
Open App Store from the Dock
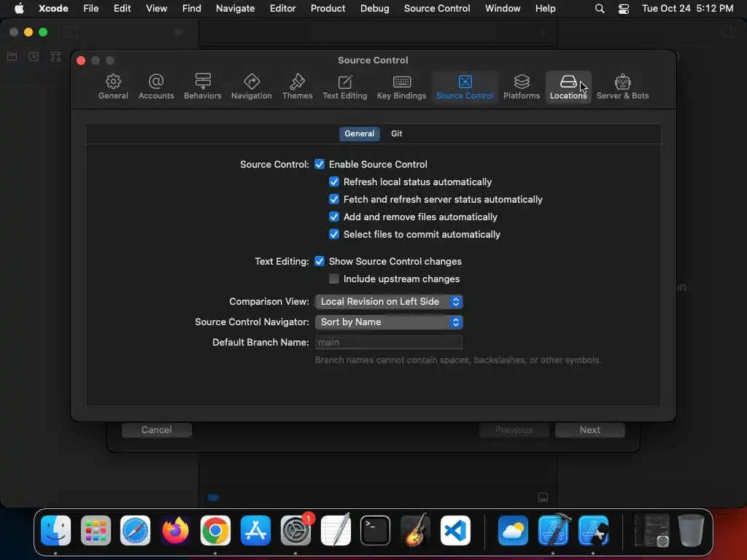point(255,530)
